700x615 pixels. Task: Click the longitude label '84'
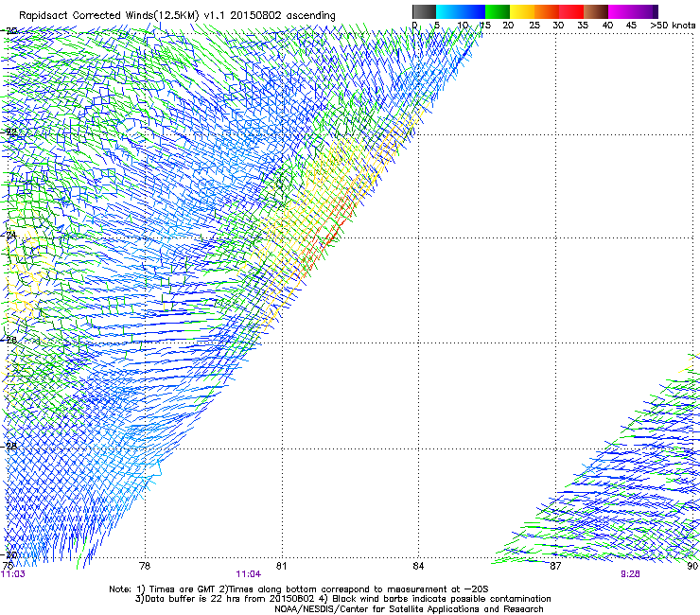tap(418, 566)
